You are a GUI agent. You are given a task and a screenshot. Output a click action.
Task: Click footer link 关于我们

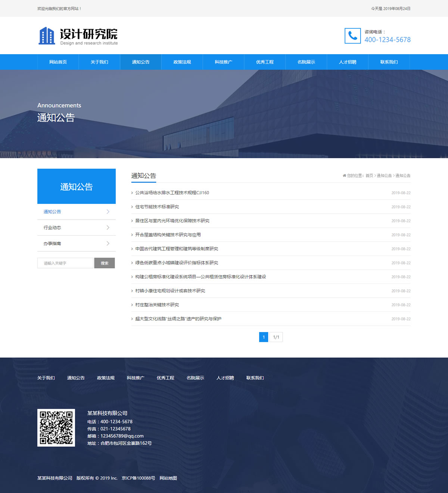(x=46, y=378)
